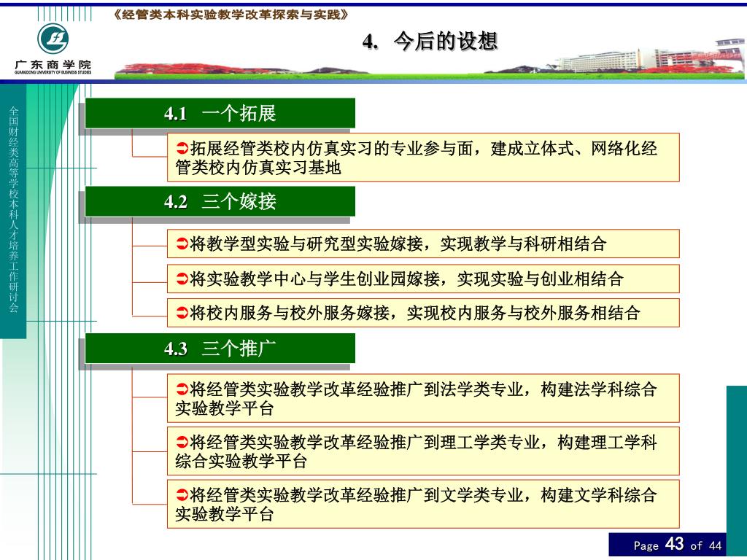This screenshot has height=560, width=747.
Task: Select the green heading 4.3 三个推广
Action: (x=220, y=349)
